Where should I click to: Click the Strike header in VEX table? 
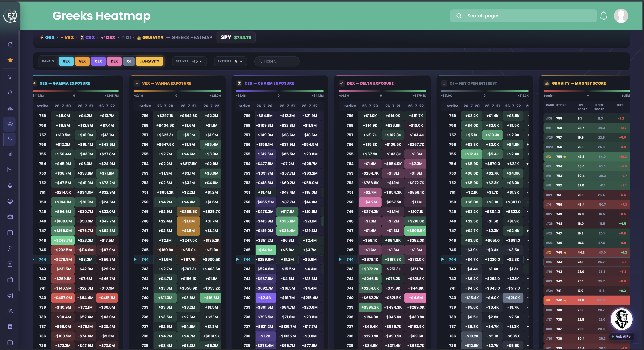point(145,106)
